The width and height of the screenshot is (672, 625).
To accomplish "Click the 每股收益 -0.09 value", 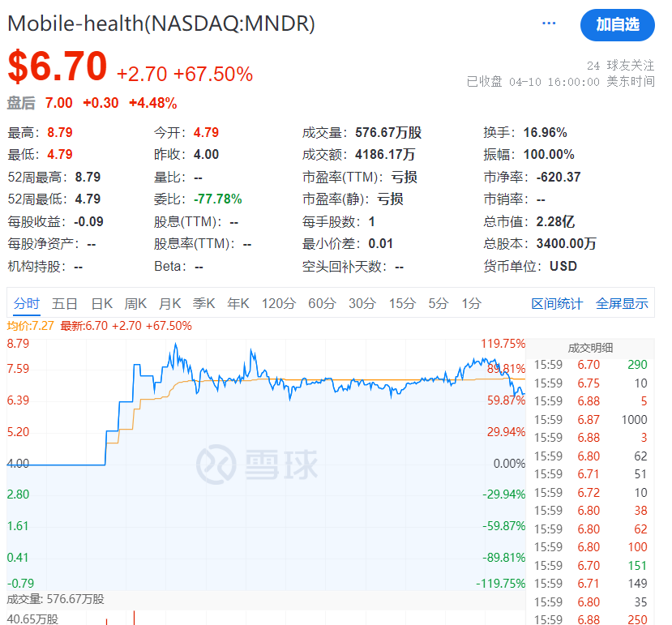I will click(x=88, y=221).
